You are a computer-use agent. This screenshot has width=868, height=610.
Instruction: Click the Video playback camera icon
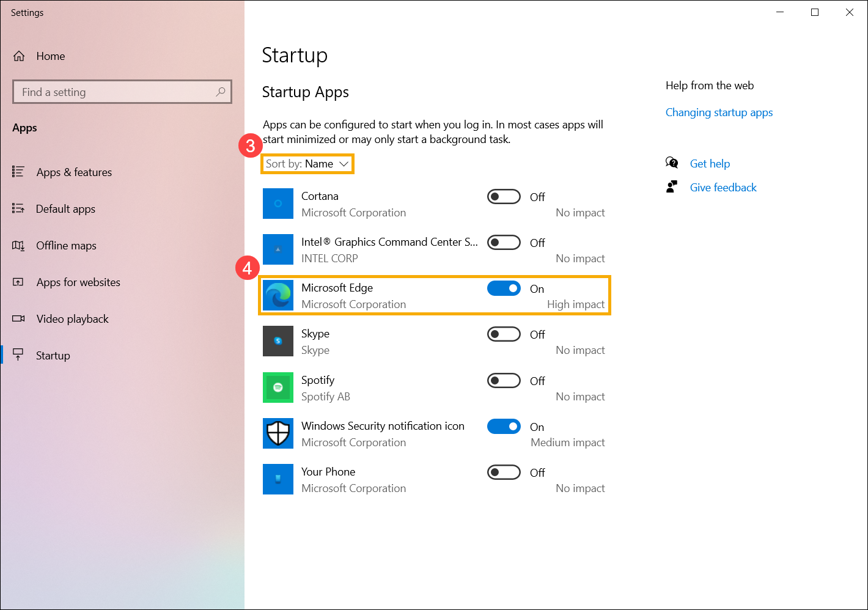pos(18,318)
